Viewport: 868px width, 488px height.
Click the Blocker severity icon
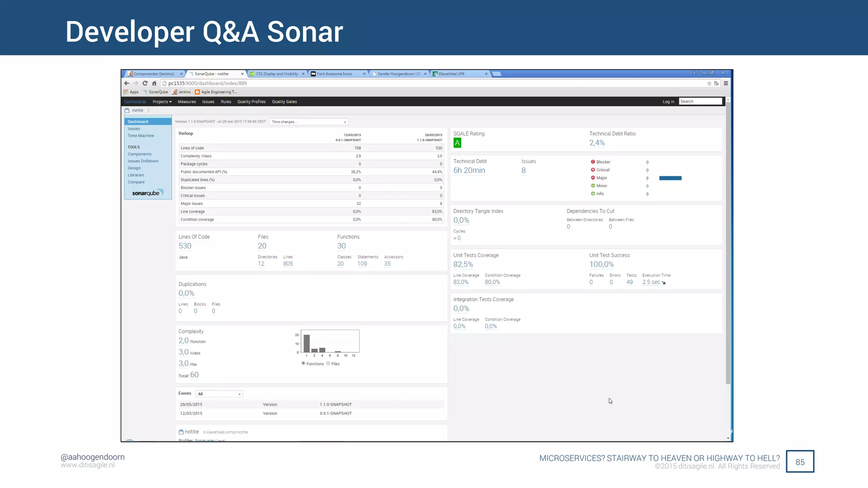pos(593,162)
